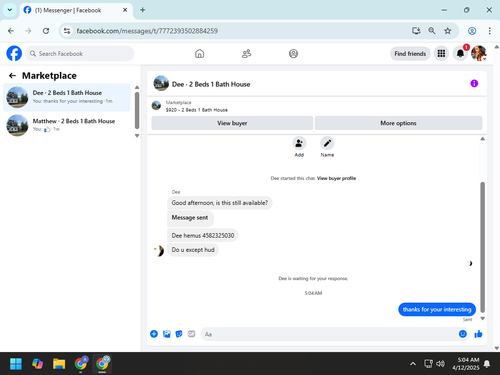This screenshot has height=375, width=500.
Task: Choose a GIF icon in composer
Action: (191, 334)
